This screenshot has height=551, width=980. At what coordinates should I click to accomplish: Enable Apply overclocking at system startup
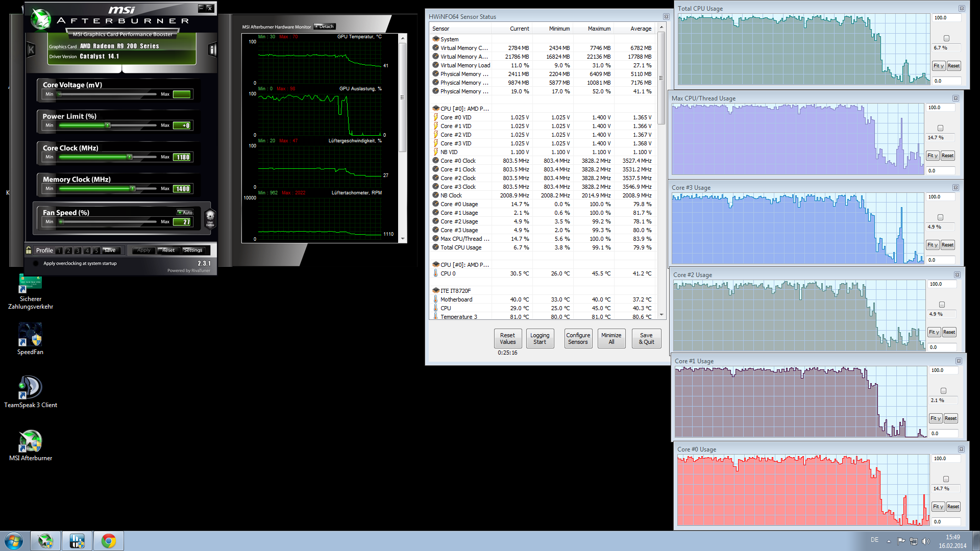point(36,263)
